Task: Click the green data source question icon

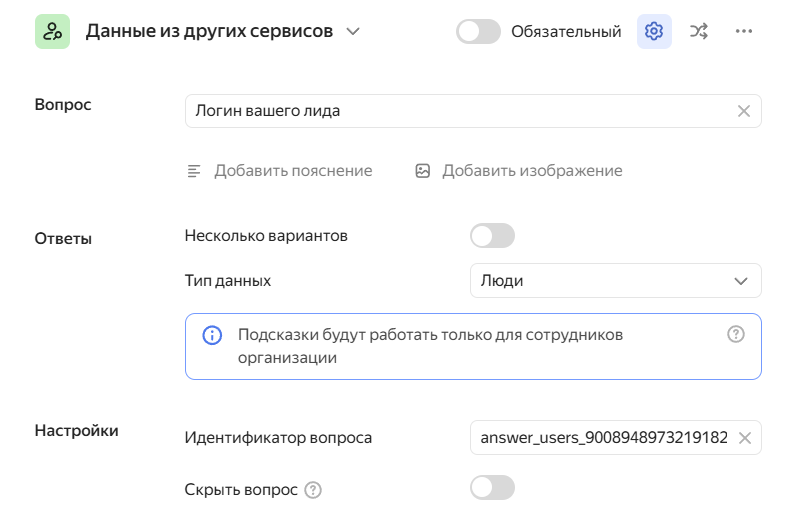Action: click(x=52, y=31)
